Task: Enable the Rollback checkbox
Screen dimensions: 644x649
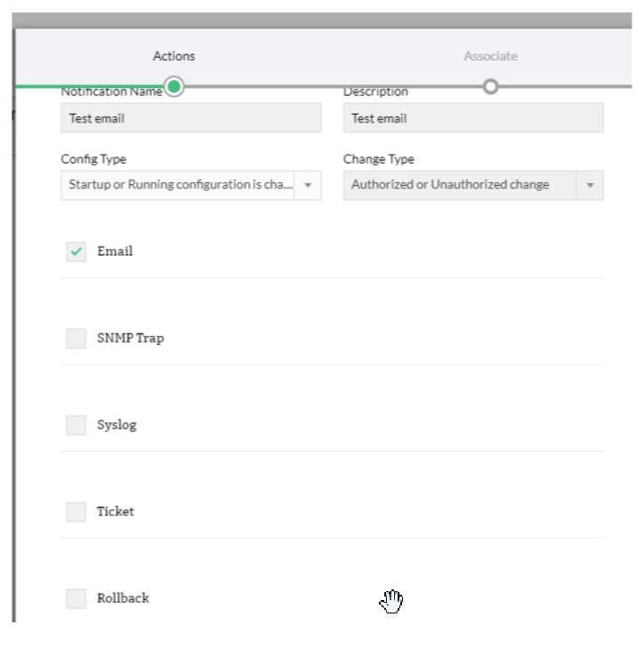Action: 76,598
